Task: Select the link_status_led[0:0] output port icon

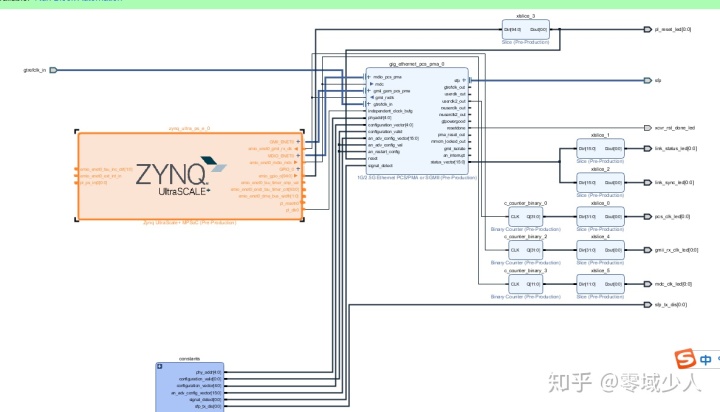Action: [647, 148]
